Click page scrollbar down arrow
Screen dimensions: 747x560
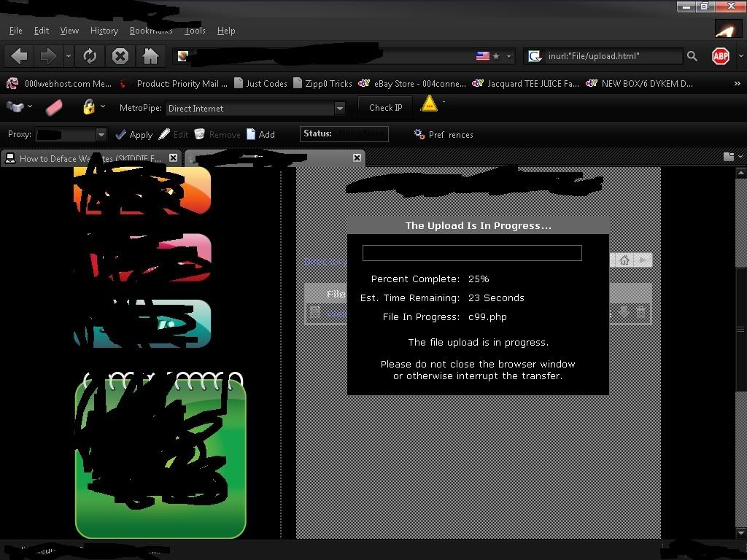[x=741, y=532]
